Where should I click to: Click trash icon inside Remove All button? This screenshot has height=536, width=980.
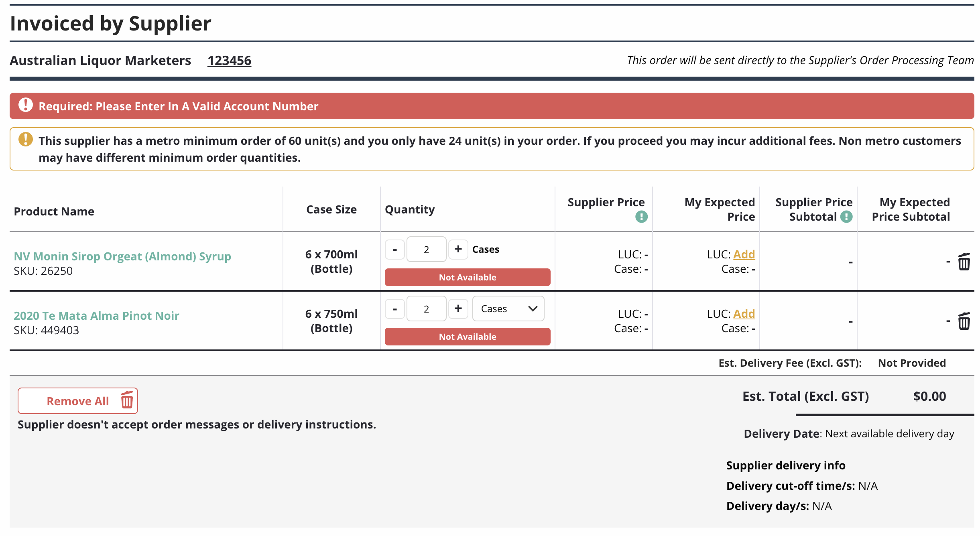[x=127, y=400]
